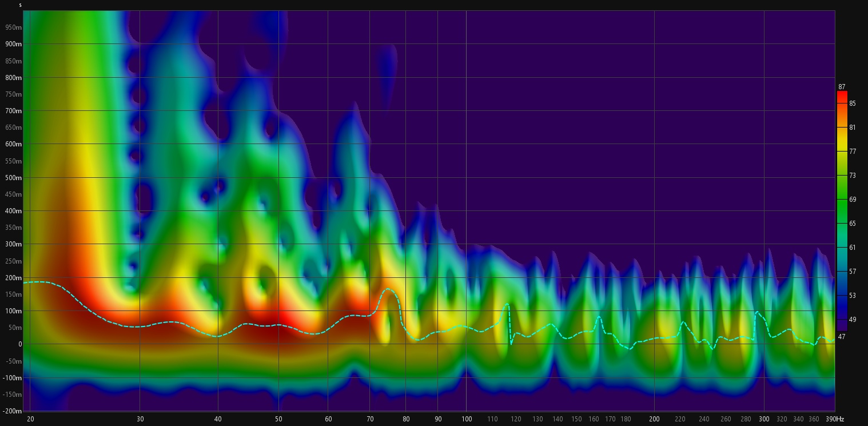
Task: Select the 100 tick label on frequency axis
Action: (x=466, y=419)
